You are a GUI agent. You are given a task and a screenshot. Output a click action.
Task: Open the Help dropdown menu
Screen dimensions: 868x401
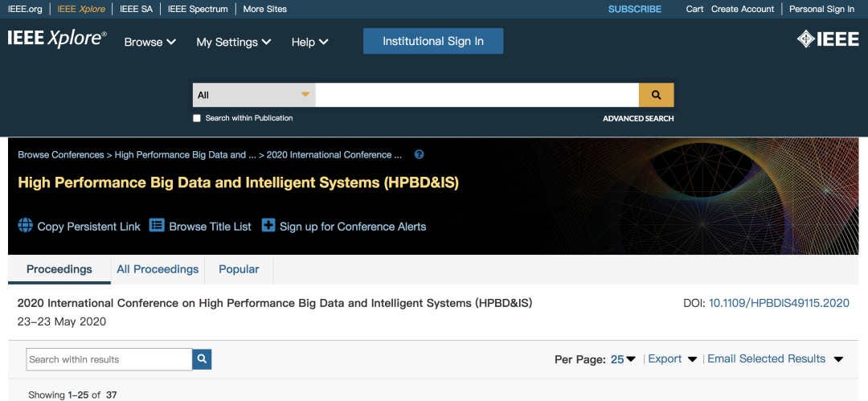tap(310, 42)
